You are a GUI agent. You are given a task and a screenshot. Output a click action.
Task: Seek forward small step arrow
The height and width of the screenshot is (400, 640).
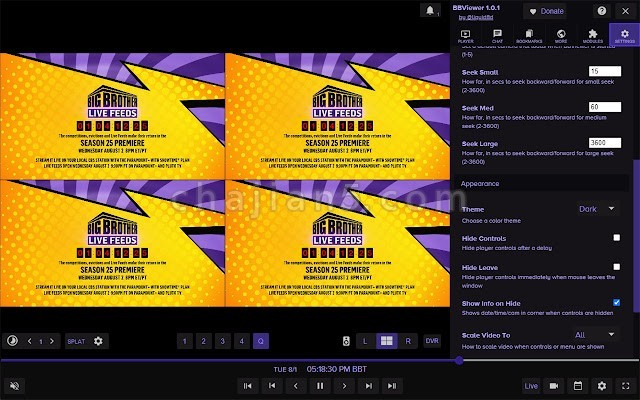pos(344,386)
